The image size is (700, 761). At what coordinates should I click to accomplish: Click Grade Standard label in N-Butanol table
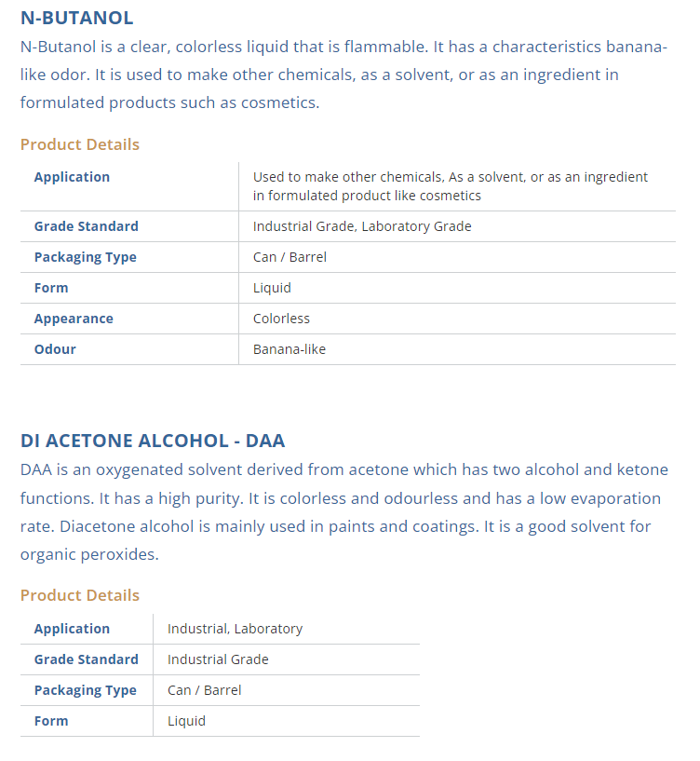pos(86,226)
